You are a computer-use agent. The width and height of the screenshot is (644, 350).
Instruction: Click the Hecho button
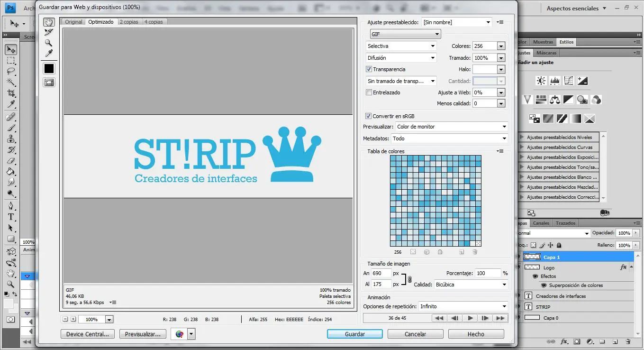(476, 334)
